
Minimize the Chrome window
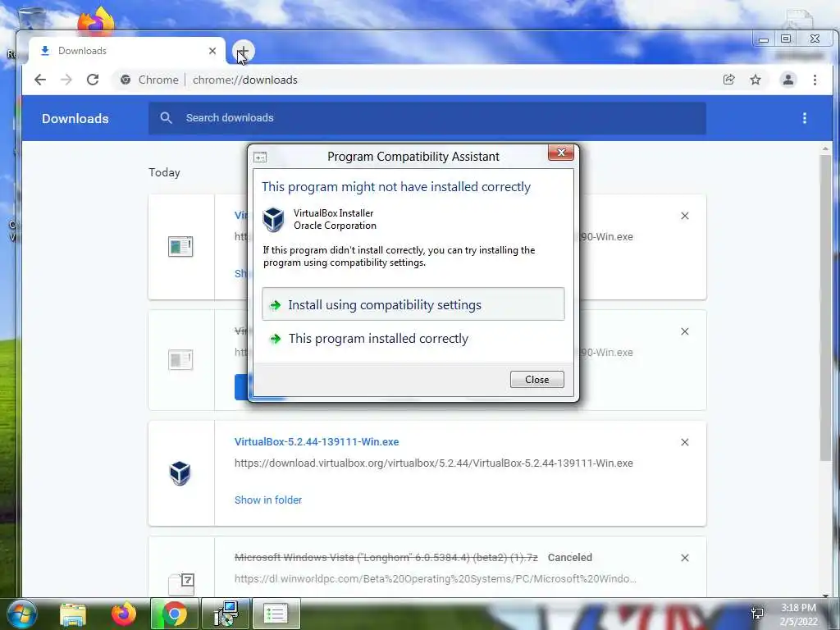764,39
